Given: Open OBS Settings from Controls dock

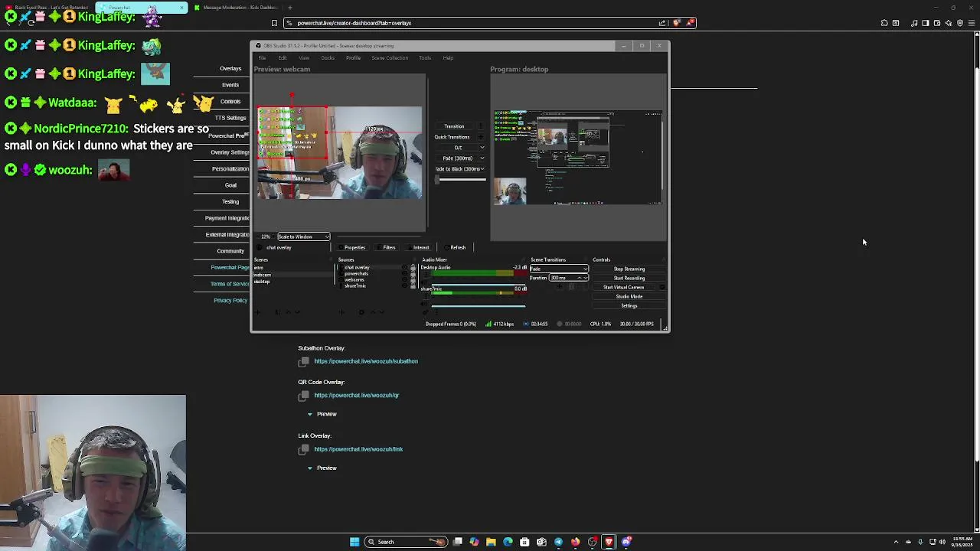Looking at the screenshot, I should pos(629,306).
